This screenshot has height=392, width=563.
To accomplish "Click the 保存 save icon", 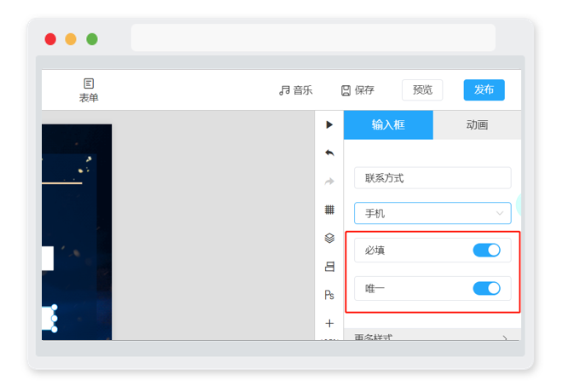I will [345, 90].
